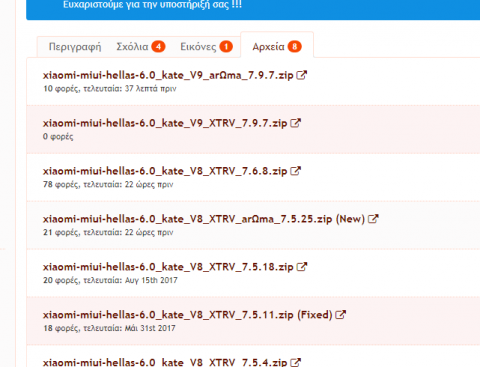Open external link icon for arΩma_7.5.25.zip (New)
The height and width of the screenshot is (367, 480).
coord(373,219)
